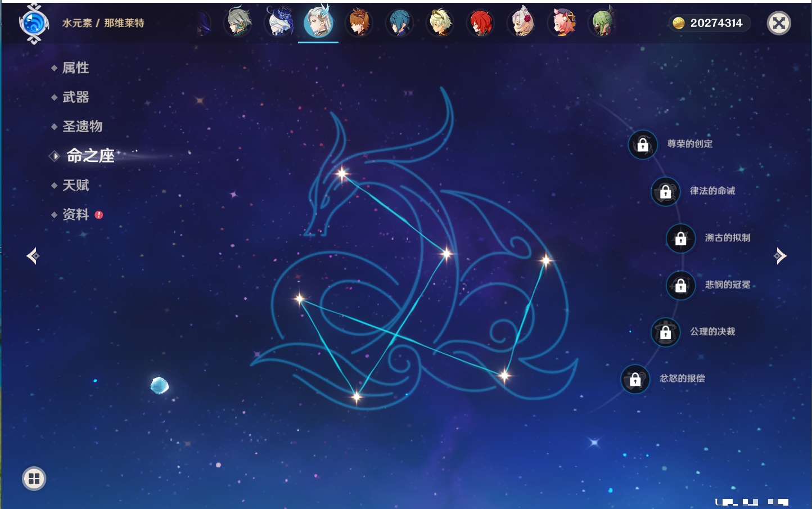This screenshot has width=812, height=509.
Task: Open the 资料 profile menu with alert
Action: [x=75, y=214]
